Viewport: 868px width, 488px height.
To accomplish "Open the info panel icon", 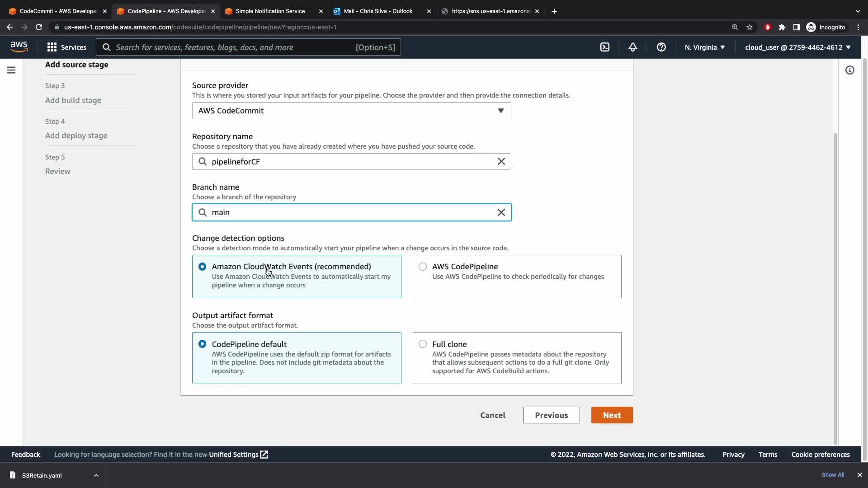I will pos(849,70).
